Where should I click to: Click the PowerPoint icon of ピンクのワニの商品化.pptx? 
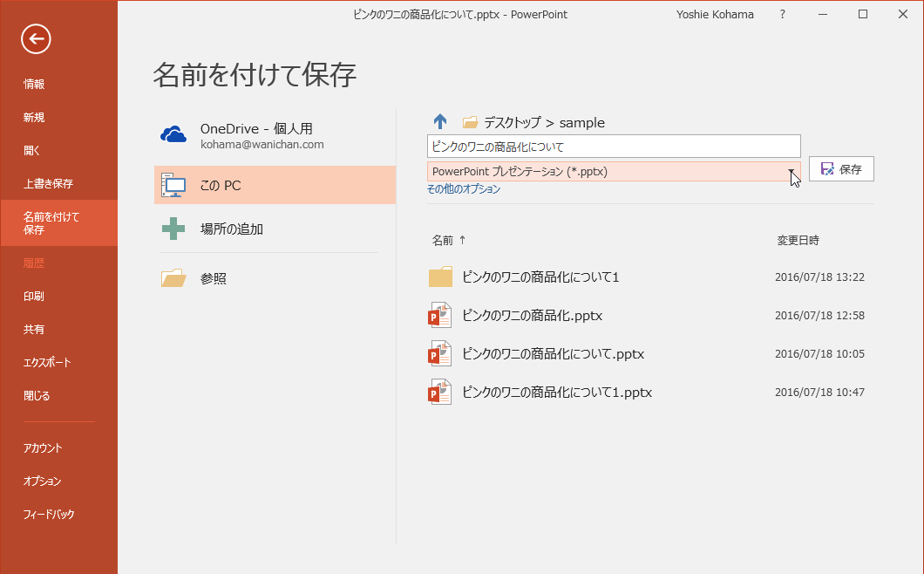point(439,315)
